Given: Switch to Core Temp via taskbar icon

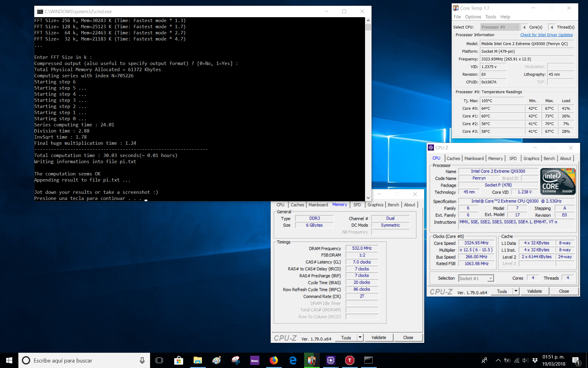Looking at the screenshot, I should pyautogui.click(x=312, y=360).
